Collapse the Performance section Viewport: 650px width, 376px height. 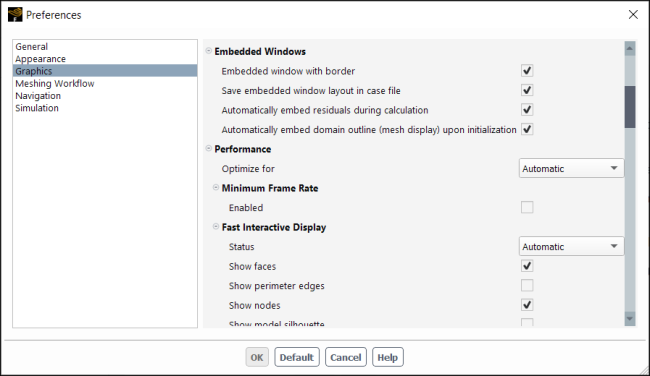click(x=209, y=148)
